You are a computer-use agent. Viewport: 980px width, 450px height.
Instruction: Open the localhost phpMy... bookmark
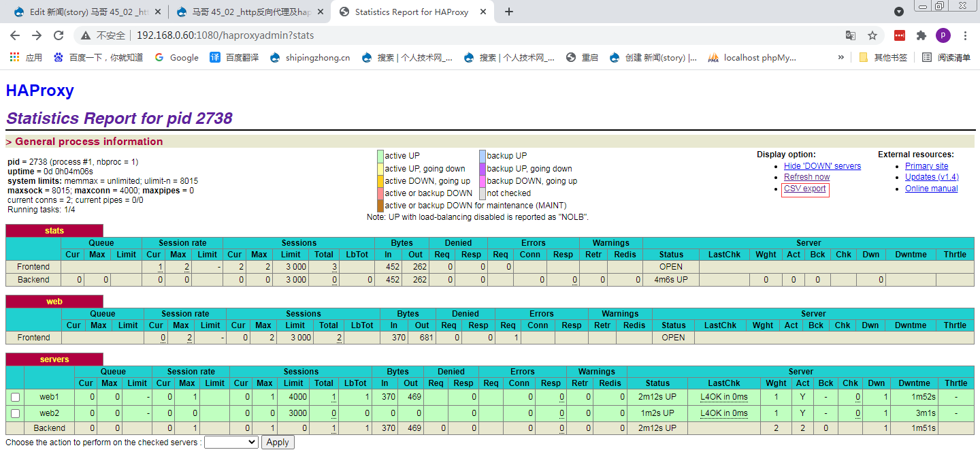coord(752,57)
